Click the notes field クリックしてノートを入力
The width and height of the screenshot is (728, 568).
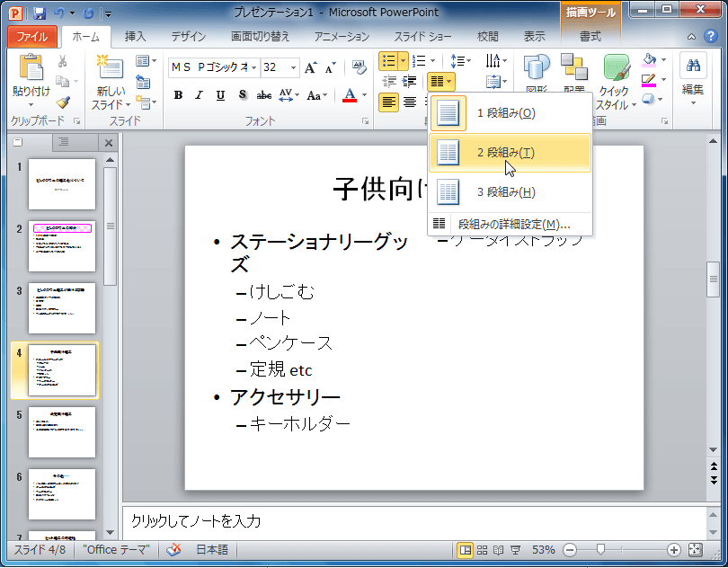pyautogui.click(x=414, y=522)
